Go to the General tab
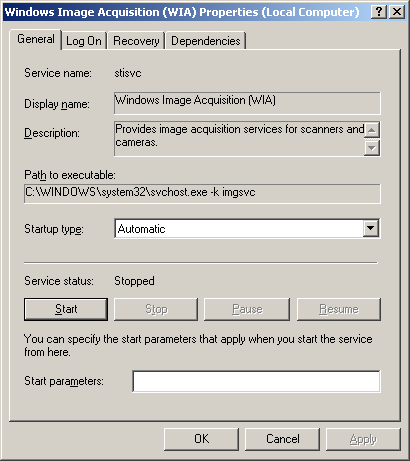 [36, 39]
